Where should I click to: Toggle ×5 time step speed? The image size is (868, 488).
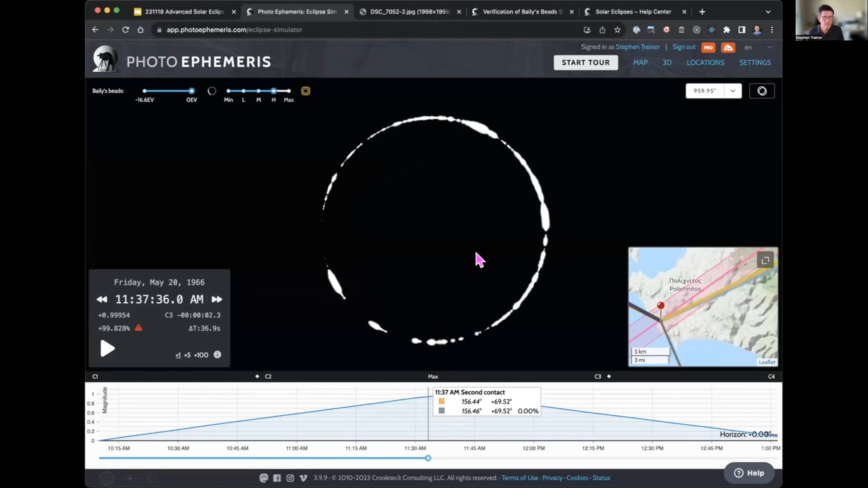[189, 355]
